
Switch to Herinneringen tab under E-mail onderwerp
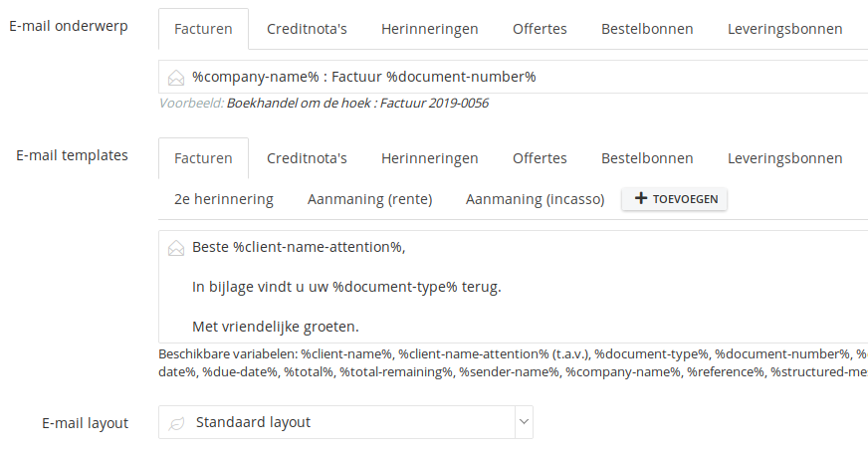point(430,29)
